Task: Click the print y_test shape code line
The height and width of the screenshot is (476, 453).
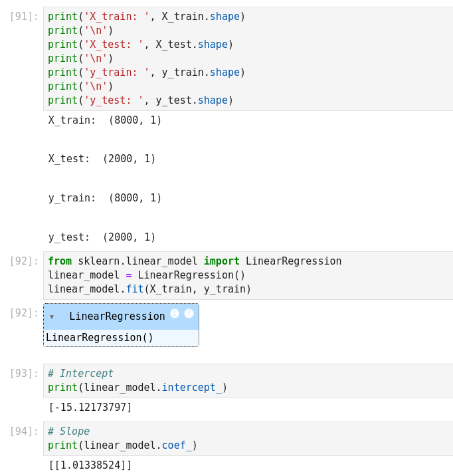Action: pos(140,100)
